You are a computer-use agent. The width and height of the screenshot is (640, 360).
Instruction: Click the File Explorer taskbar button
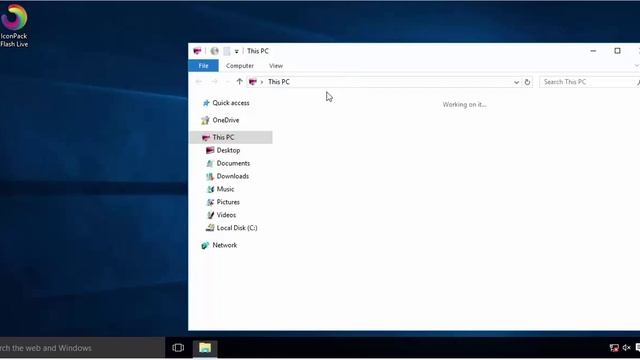tap(205, 348)
